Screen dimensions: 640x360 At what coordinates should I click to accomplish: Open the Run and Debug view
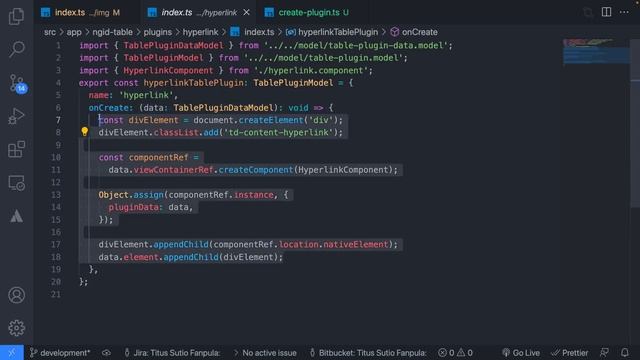point(16,116)
